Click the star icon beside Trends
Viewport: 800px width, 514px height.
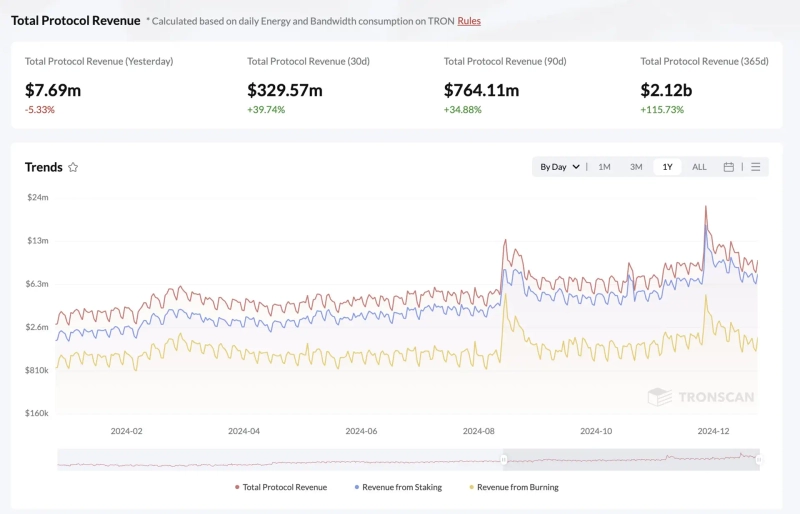[73, 167]
